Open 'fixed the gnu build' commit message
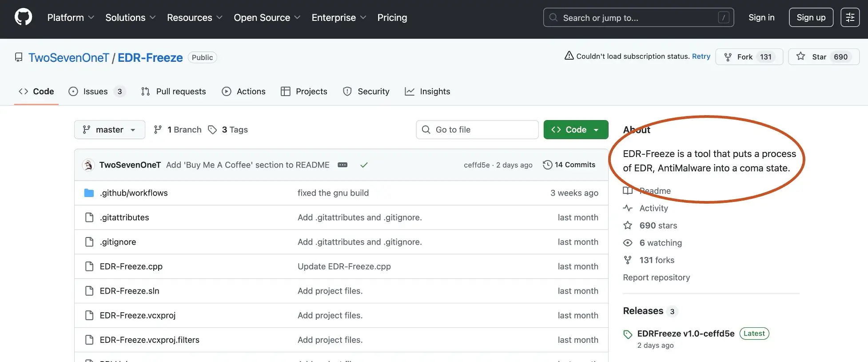 pos(333,193)
